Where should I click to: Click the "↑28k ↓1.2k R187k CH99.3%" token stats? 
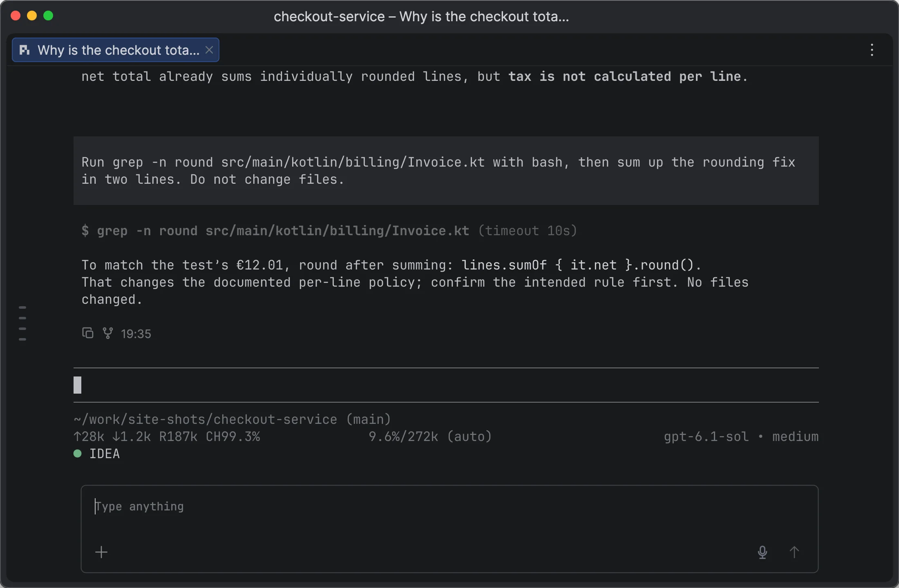pos(167,437)
